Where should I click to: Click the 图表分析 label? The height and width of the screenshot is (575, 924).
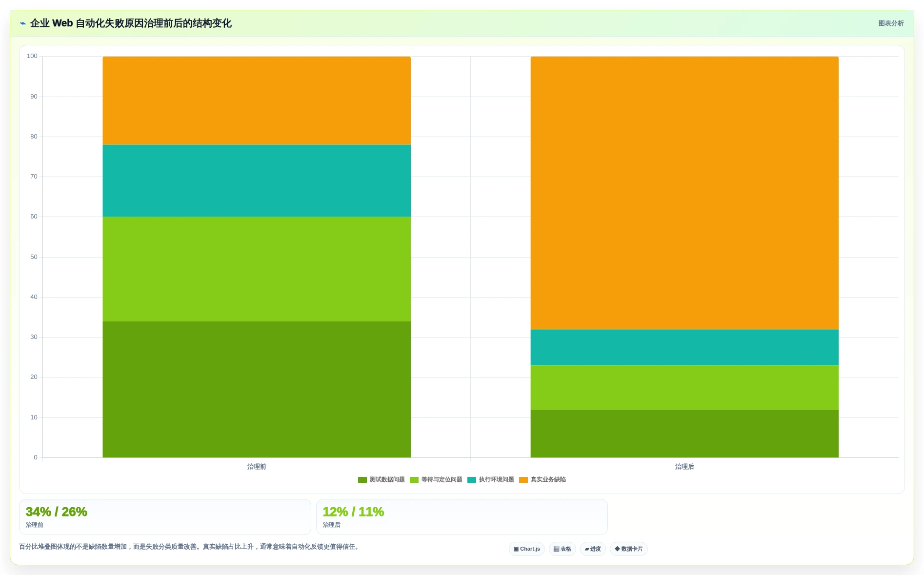pos(891,23)
